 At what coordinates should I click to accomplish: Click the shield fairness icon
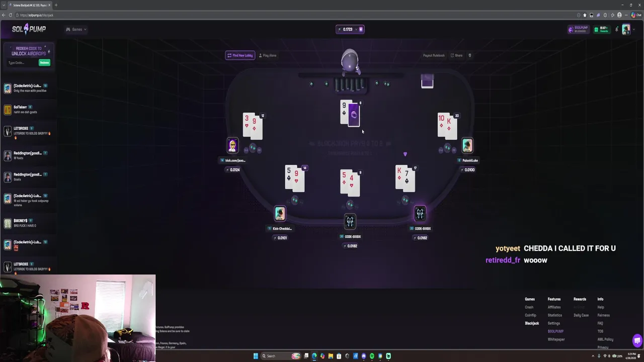point(469,55)
